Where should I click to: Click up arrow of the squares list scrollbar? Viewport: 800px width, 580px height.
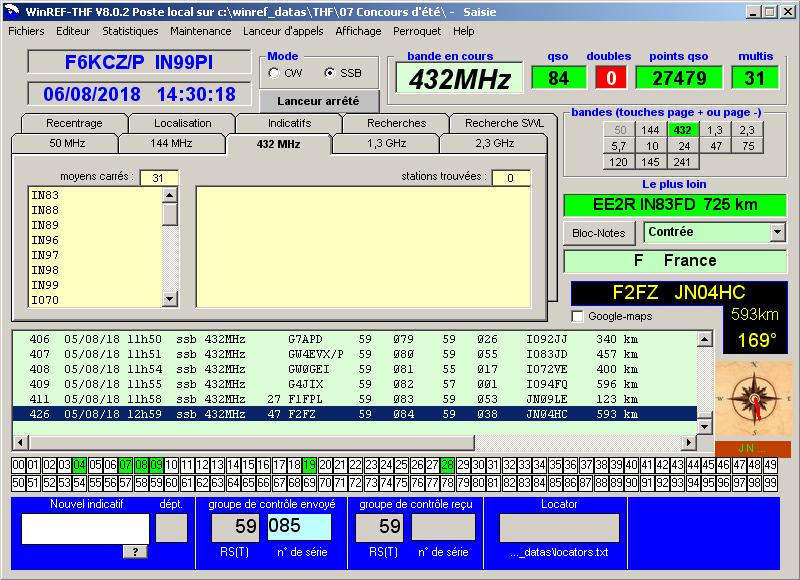[170, 195]
